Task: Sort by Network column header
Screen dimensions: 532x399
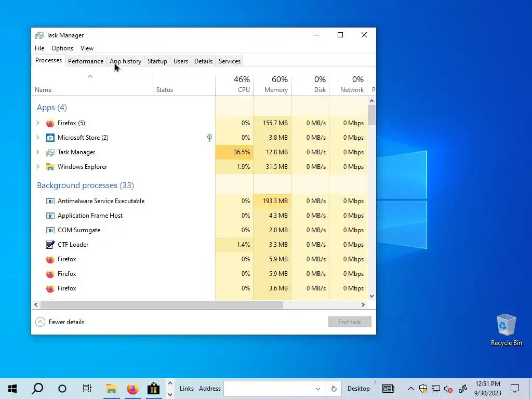Action: [x=349, y=85]
